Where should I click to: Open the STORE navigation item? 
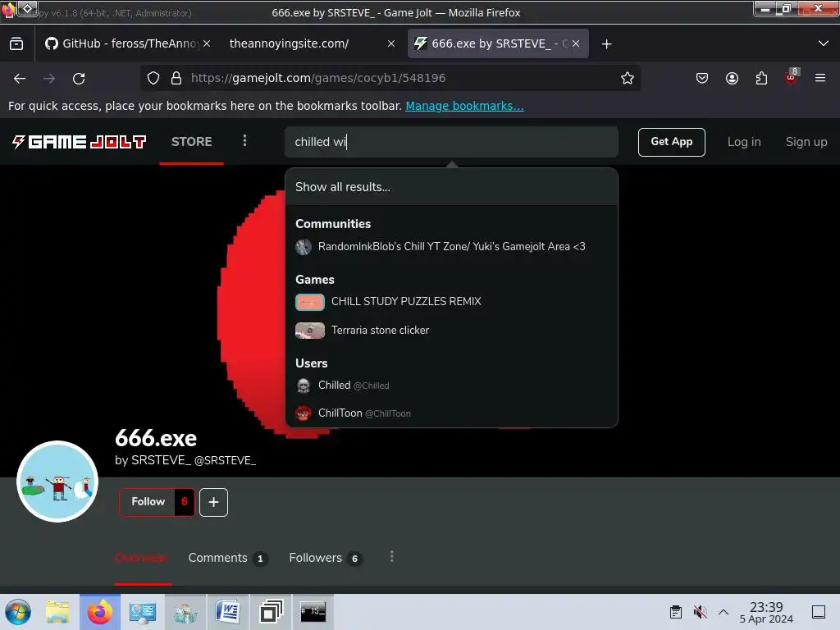(191, 141)
